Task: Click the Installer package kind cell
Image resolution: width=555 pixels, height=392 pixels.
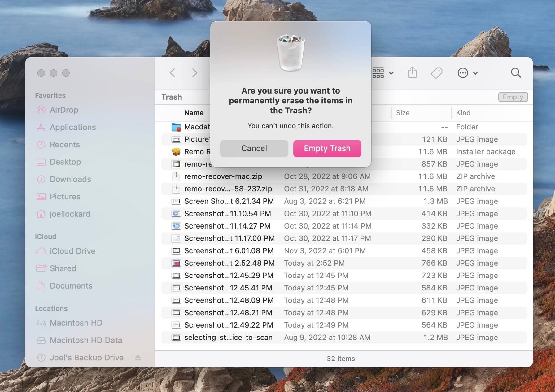Action: [486, 152]
